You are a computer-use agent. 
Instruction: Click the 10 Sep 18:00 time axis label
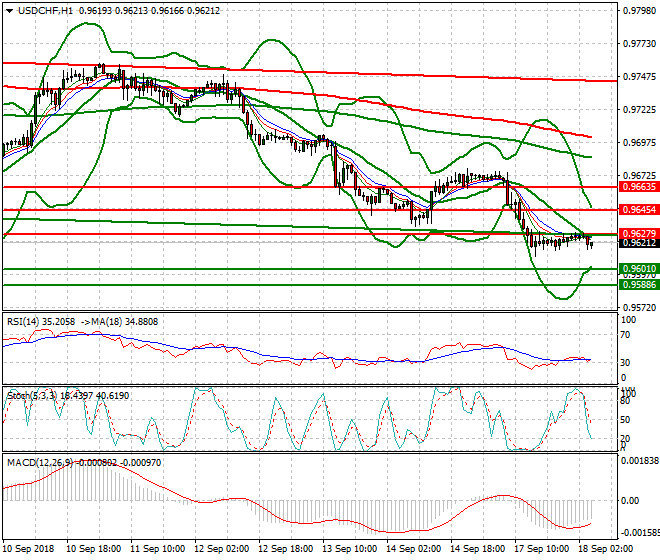click(93, 549)
